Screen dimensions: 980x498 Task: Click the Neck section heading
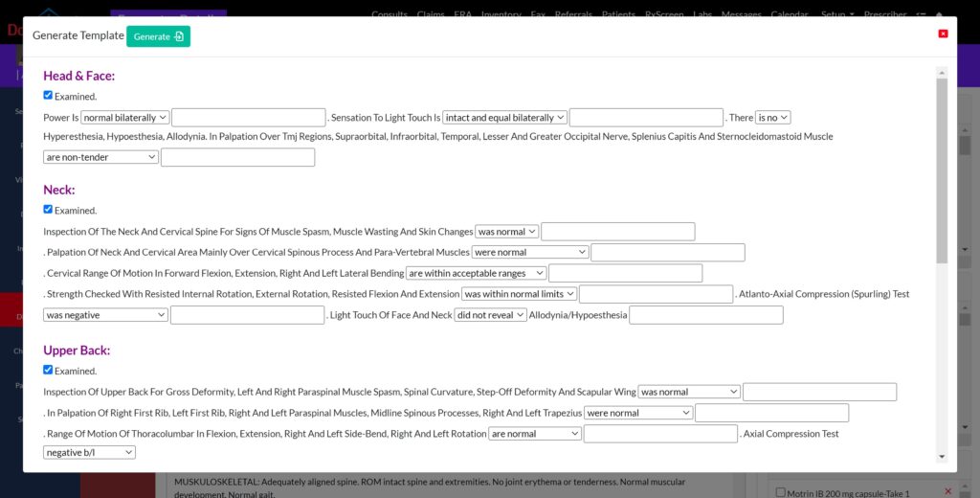(x=58, y=190)
